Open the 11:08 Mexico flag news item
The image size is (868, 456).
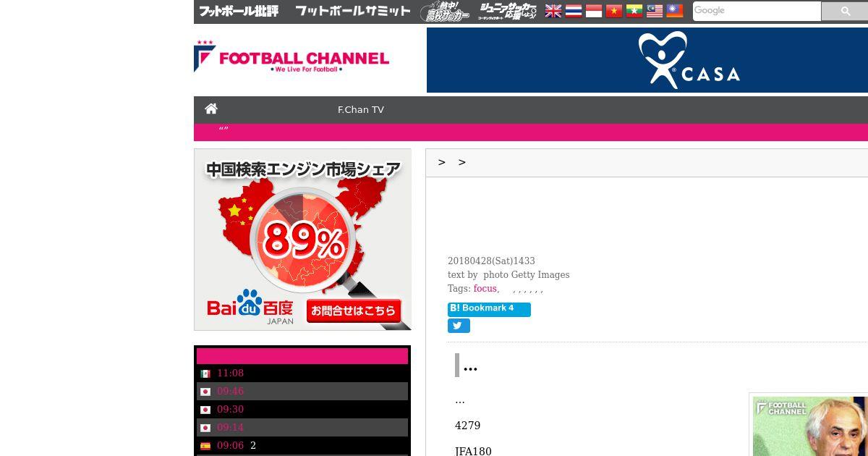302,373
